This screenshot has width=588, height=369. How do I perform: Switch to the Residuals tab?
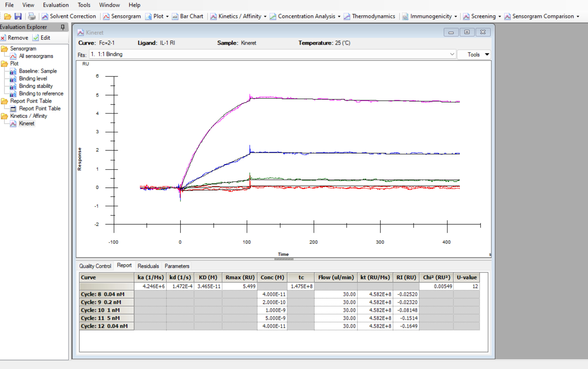[148, 266]
